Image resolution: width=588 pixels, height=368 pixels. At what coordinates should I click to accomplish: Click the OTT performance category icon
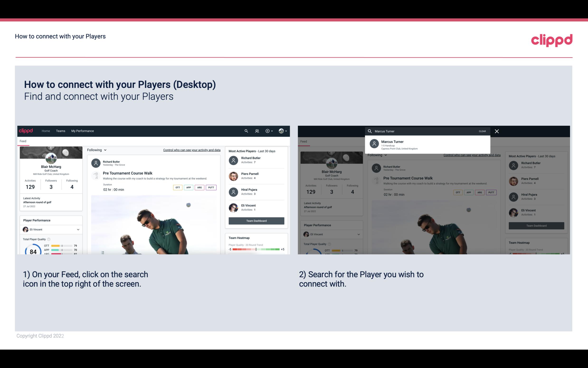tap(178, 187)
